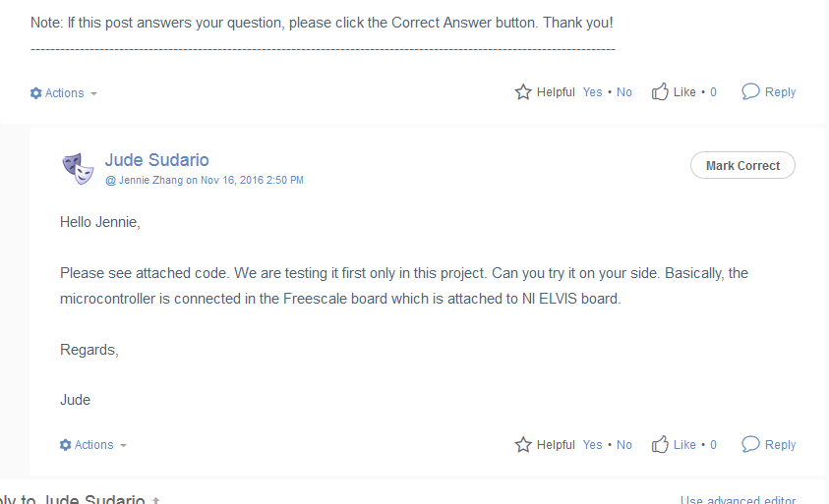Click Helpful star icon in Jude's reply
This screenshot has width=829, height=504.
[523, 445]
